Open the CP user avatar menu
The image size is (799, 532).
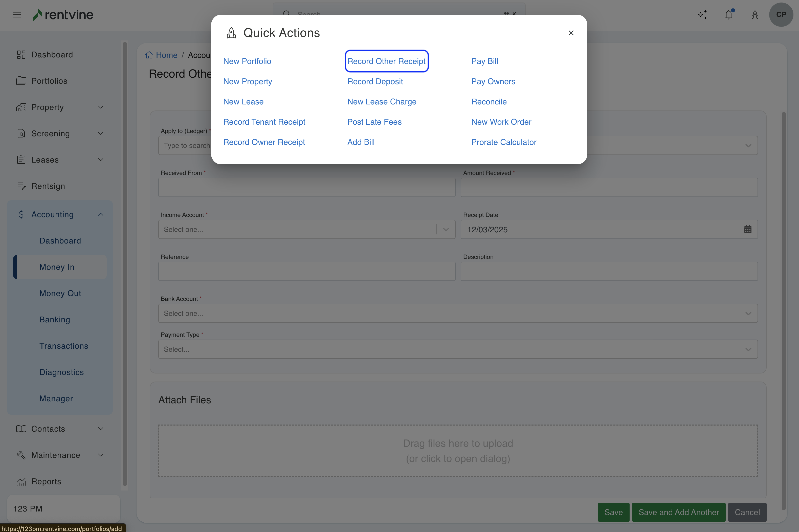tap(781, 15)
